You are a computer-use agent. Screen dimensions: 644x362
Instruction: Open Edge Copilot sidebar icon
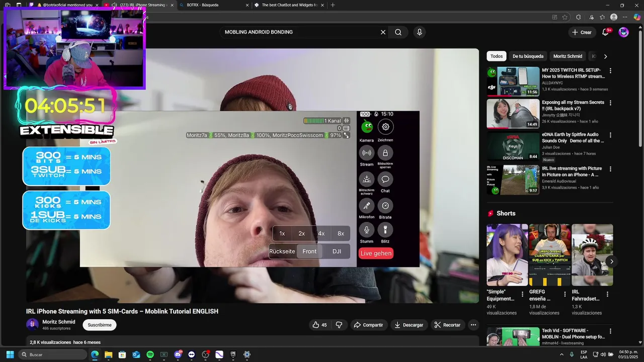[x=637, y=17]
